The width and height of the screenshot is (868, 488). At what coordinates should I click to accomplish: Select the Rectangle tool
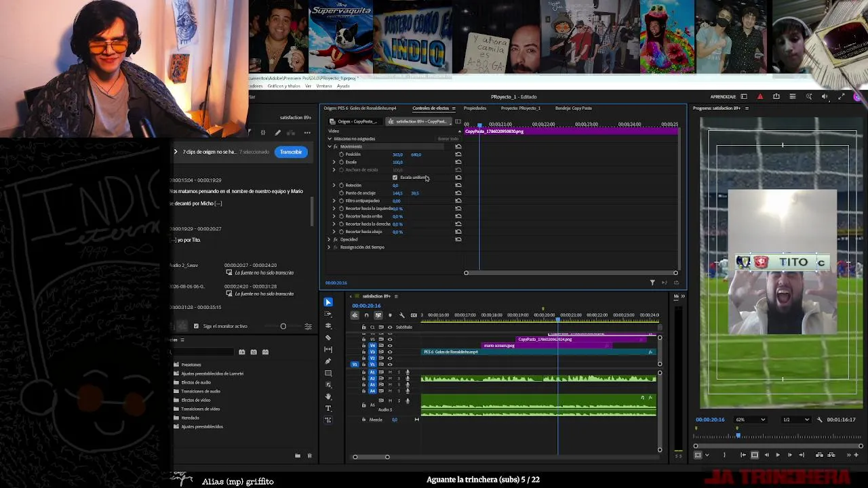[328, 373]
